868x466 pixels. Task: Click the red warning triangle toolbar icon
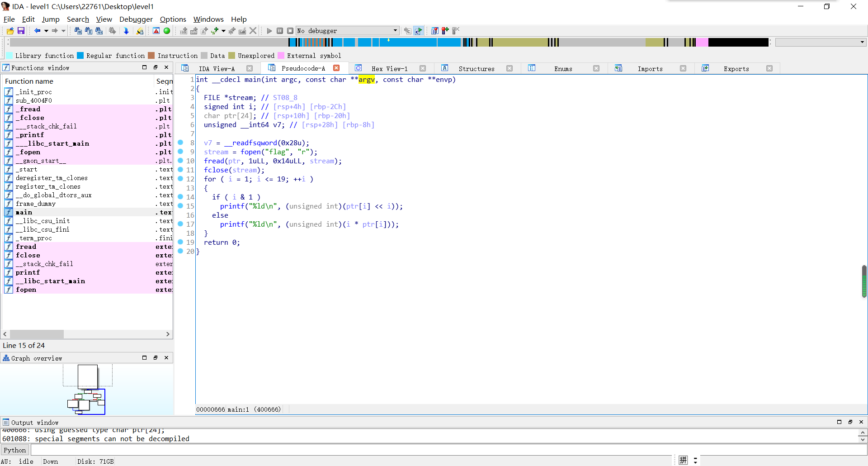156,31
